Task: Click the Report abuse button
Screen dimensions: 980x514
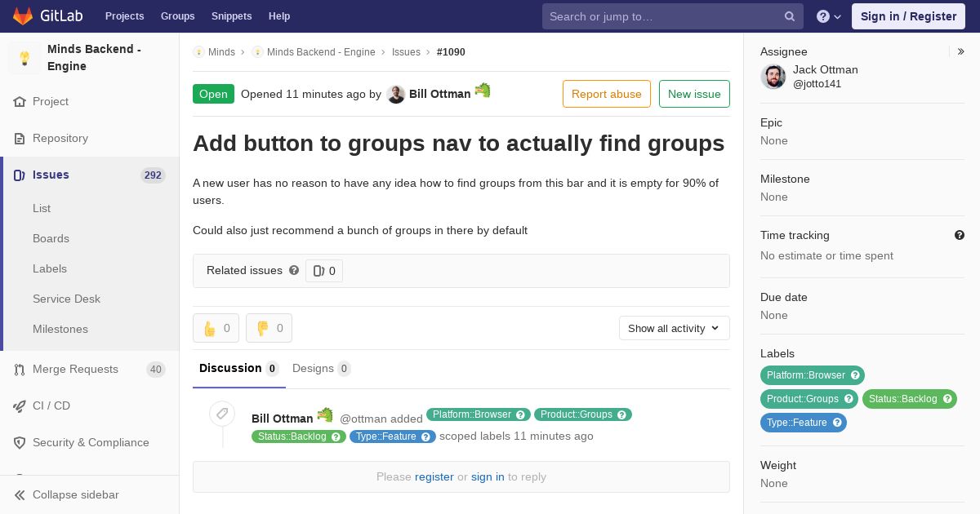Action: click(607, 94)
